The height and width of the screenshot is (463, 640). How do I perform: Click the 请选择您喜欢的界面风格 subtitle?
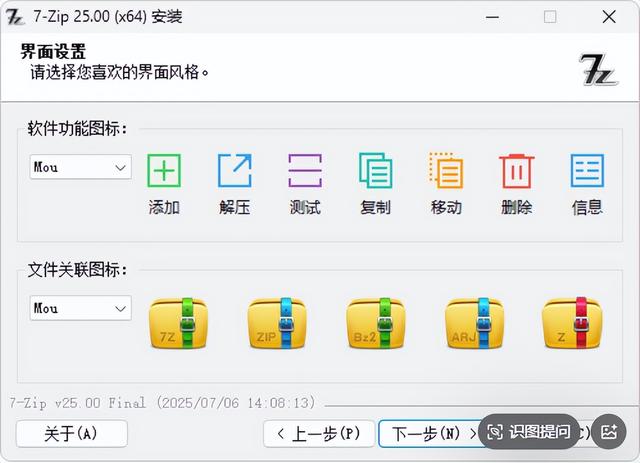(119, 72)
